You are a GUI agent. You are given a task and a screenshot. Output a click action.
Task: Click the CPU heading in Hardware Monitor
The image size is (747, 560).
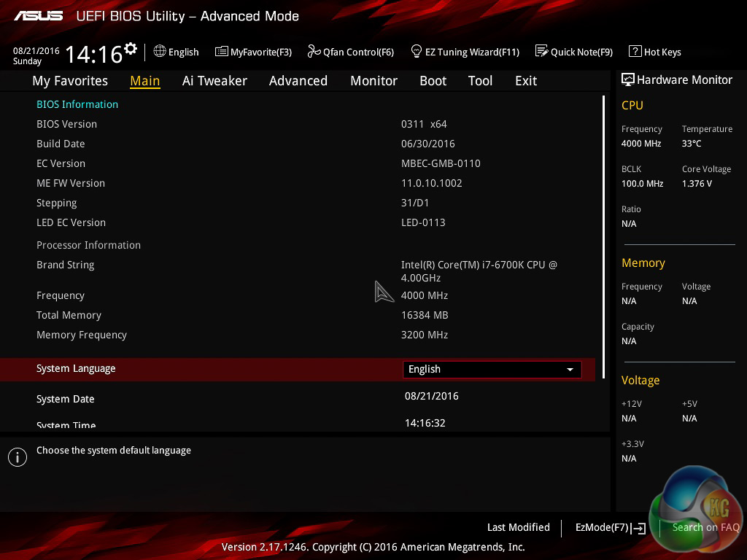pyautogui.click(x=632, y=105)
